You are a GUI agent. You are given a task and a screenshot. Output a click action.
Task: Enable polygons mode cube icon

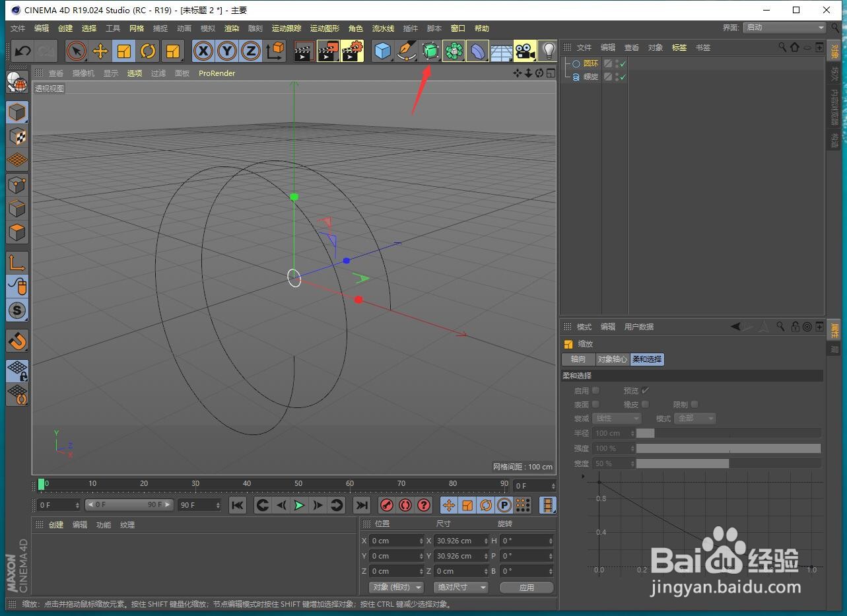coord(17,232)
